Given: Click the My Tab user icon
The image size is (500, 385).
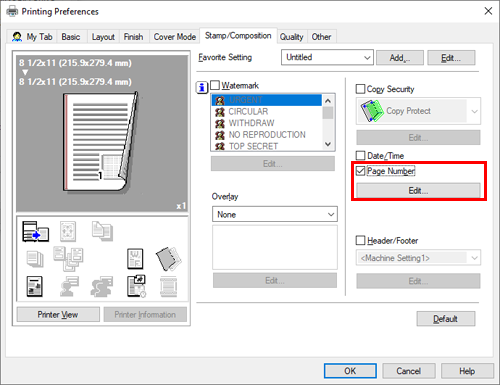Looking at the screenshot, I should [x=17, y=37].
